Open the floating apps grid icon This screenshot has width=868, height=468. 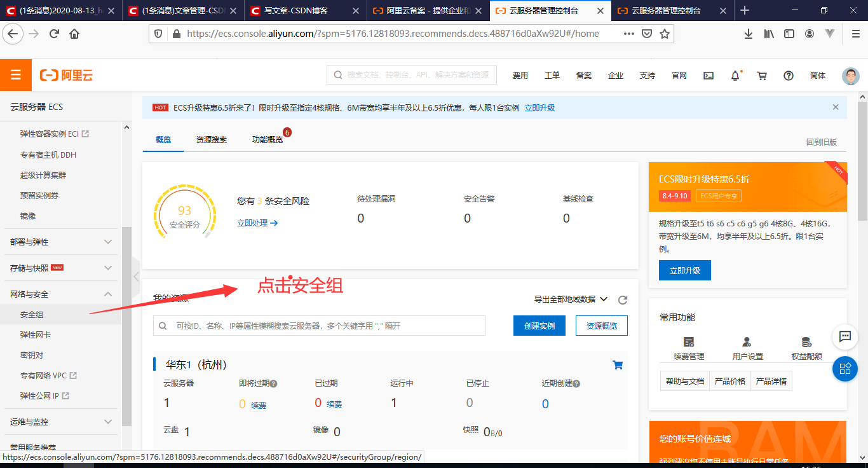845,368
